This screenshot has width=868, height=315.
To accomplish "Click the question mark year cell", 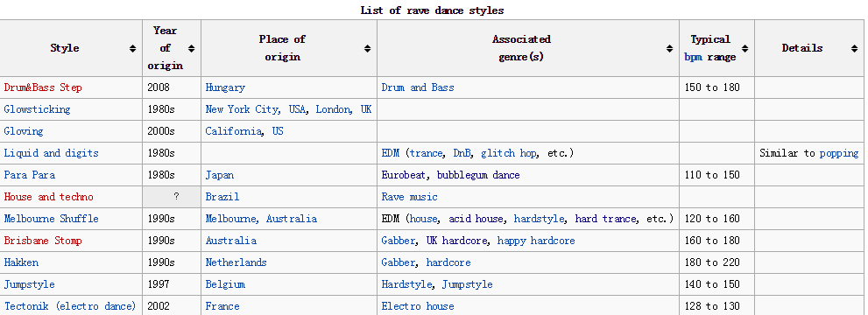I will 172,197.
